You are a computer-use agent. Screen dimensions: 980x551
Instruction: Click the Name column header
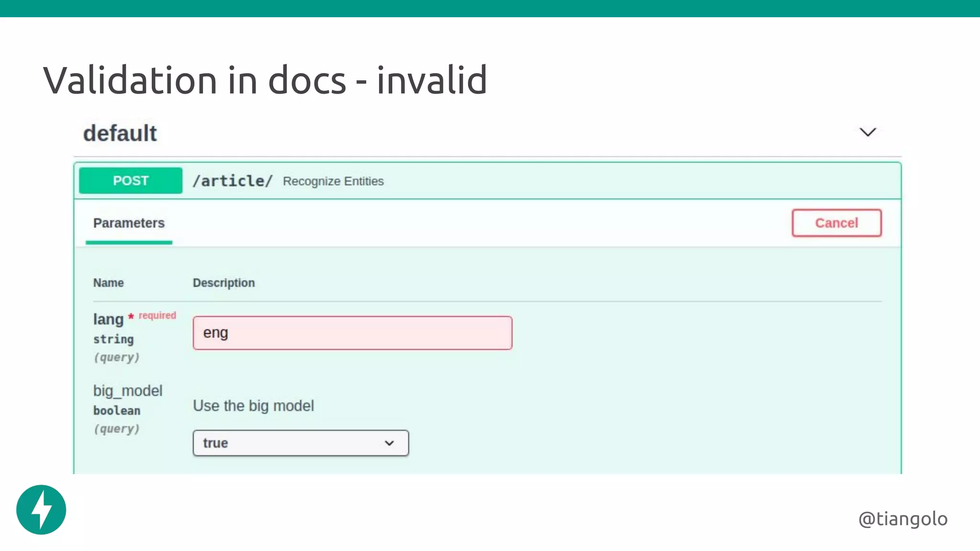pos(108,283)
